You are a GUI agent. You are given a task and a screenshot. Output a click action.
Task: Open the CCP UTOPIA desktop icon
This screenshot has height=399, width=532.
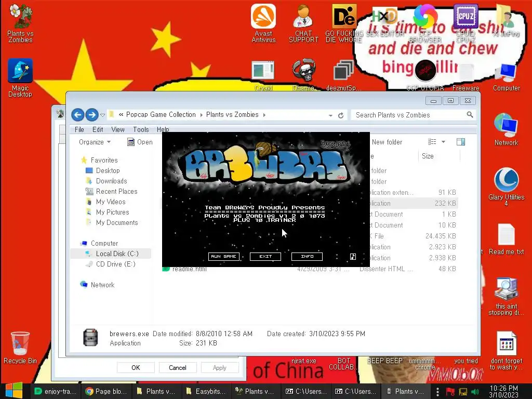[x=425, y=75]
